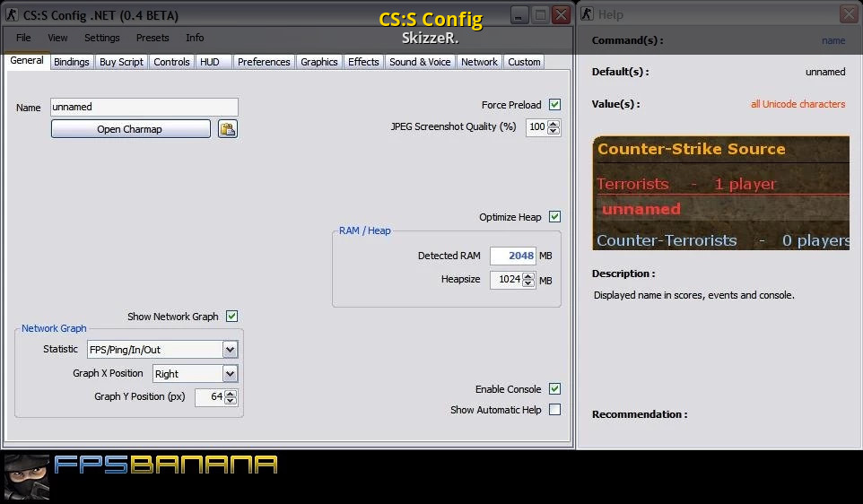The height and width of the screenshot is (504, 863).
Task: Click the Detected RAM value field
Action: 512,256
